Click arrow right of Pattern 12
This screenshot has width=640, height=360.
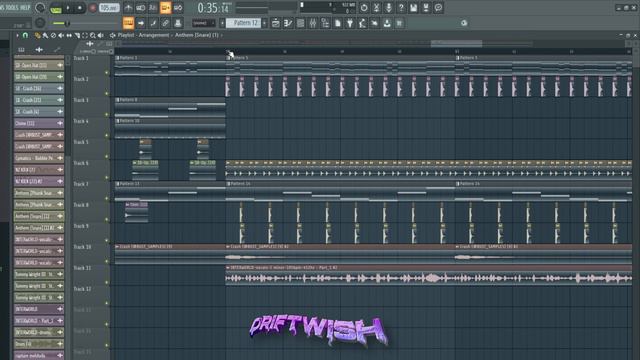tap(264, 23)
